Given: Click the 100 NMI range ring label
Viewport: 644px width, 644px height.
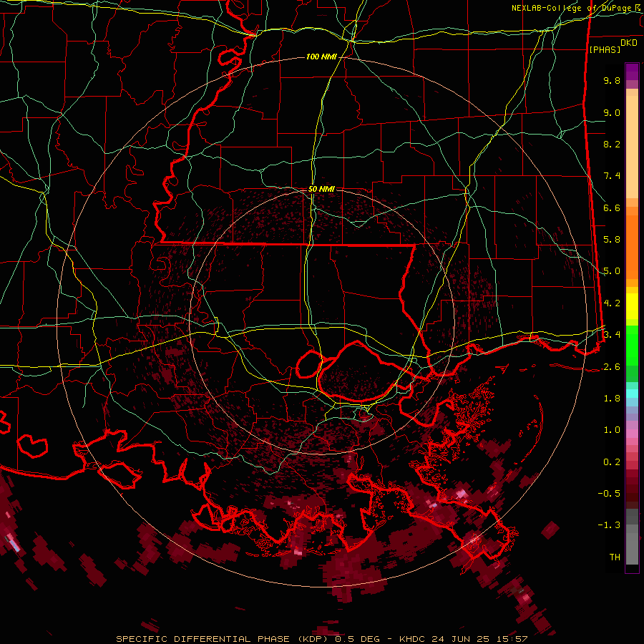Looking at the screenshot, I should click(x=321, y=57).
